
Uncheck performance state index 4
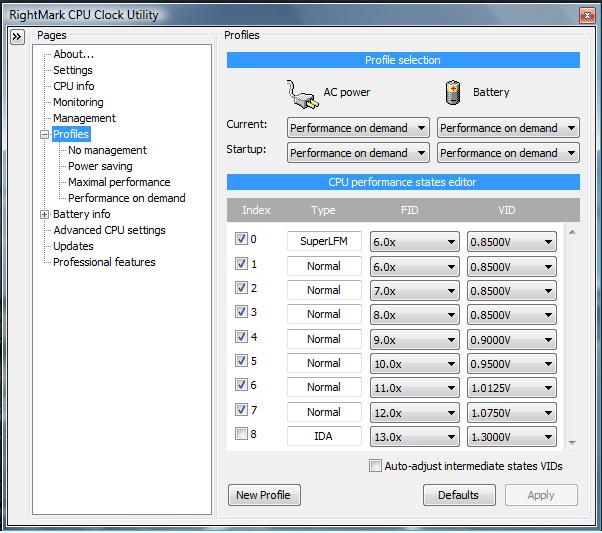pos(241,336)
